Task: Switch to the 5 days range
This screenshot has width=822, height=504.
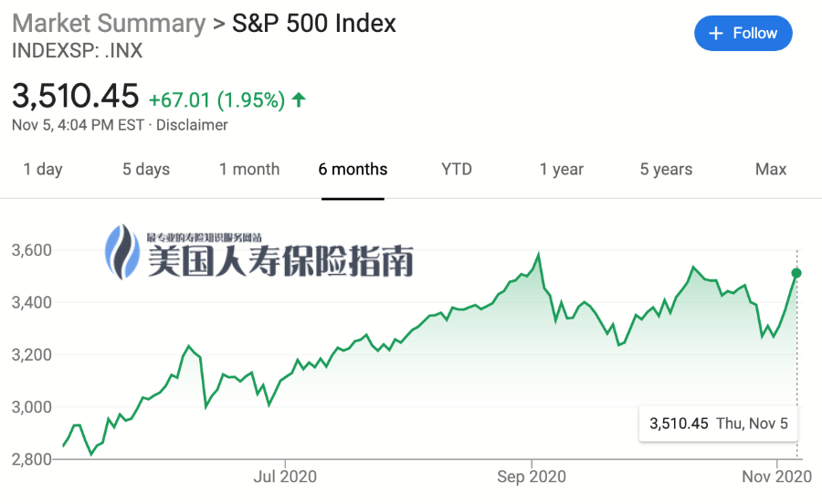Action: click(146, 169)
